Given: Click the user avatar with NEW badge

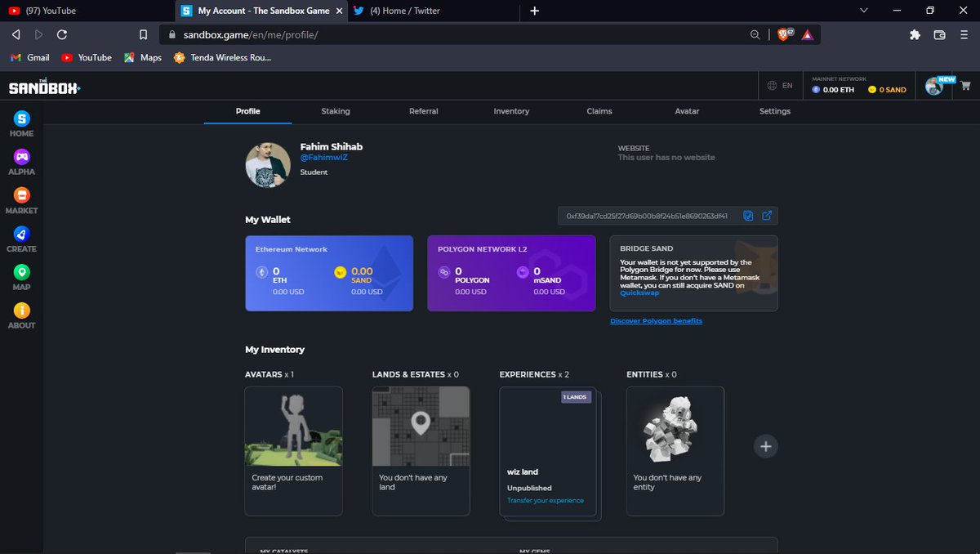Looking at the screenshot, I should click(935, 86).
